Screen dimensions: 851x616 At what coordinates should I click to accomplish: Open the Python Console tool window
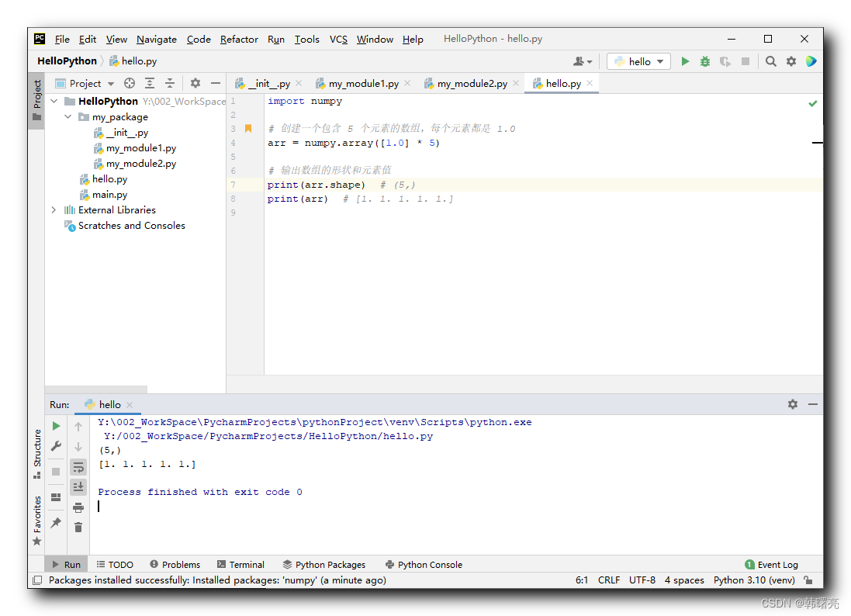pos(424,565)
